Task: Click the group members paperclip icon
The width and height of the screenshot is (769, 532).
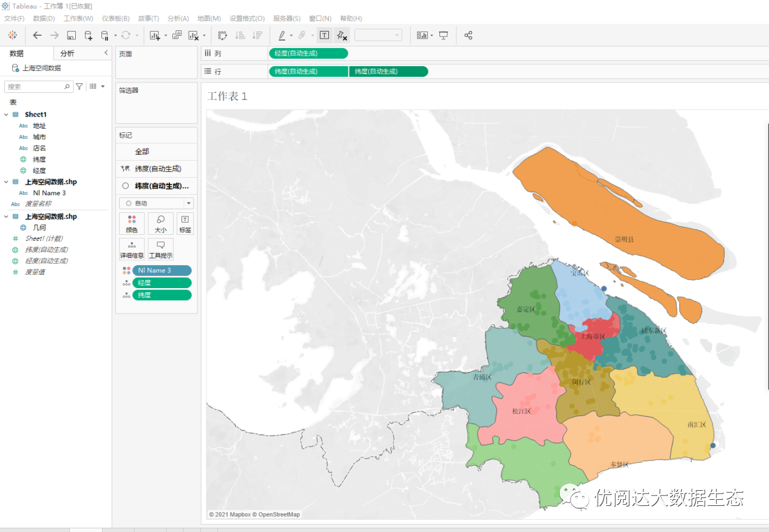Action: tap(302, 35)
